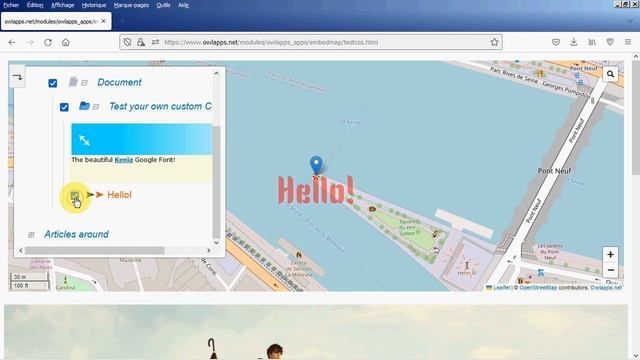Click the URL address field
The image size is (640, 360).
(x=311, y=42)
